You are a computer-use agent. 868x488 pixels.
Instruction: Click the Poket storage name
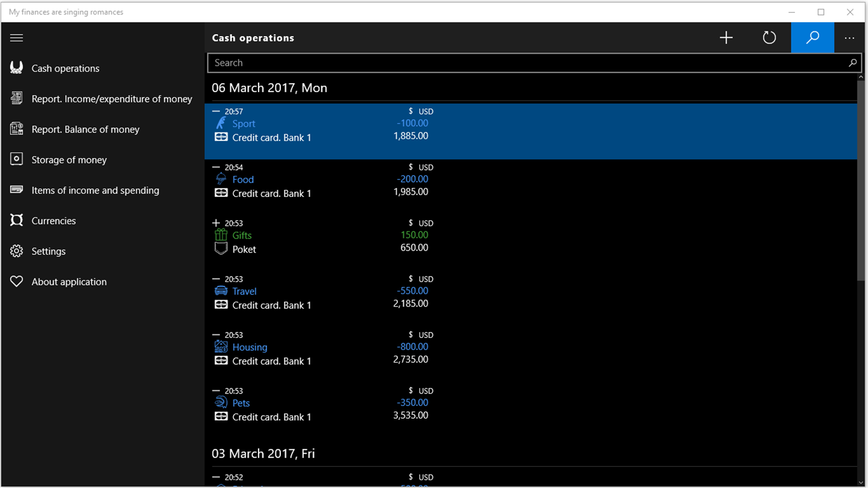coord(244,249)
